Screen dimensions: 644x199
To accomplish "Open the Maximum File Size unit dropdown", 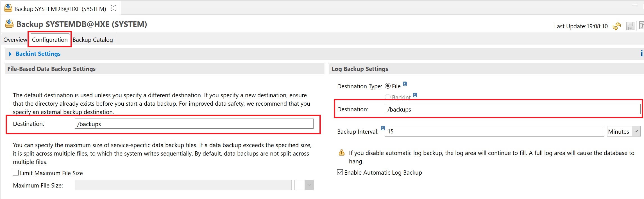I will [309, 185].
